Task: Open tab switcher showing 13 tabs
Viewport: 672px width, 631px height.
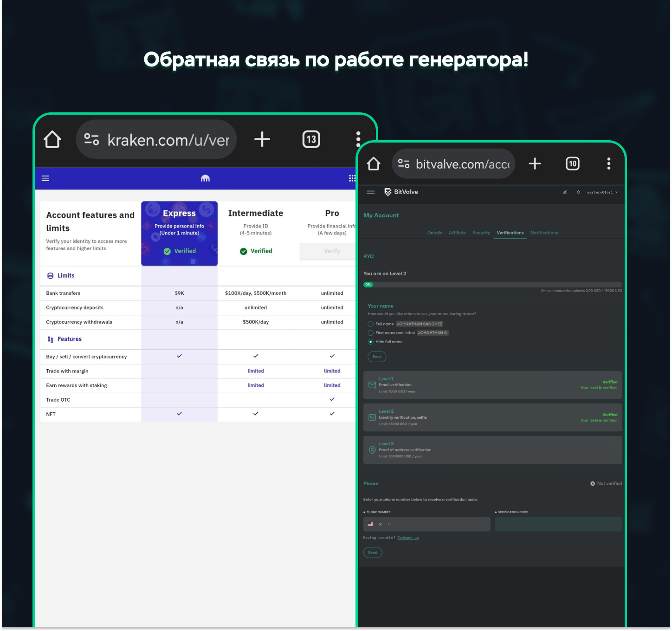Action: pyautogui.click(x=311, y=139)
